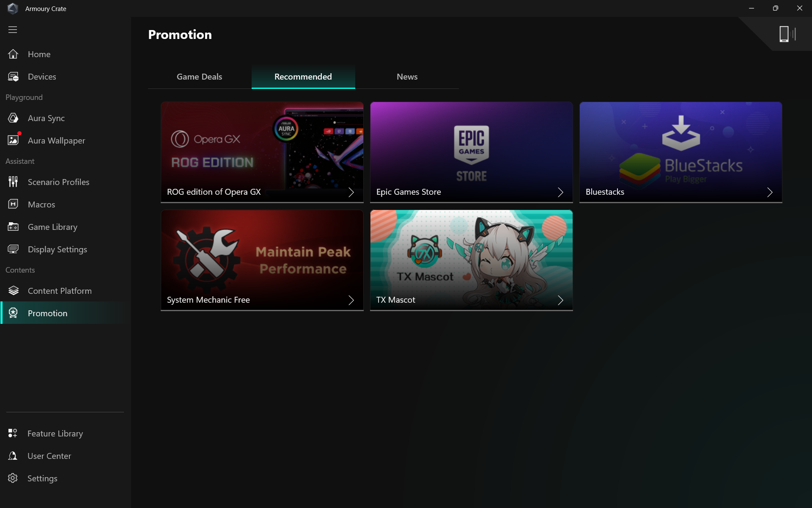Open Feature Library label in sidebar

coord(55,433)
